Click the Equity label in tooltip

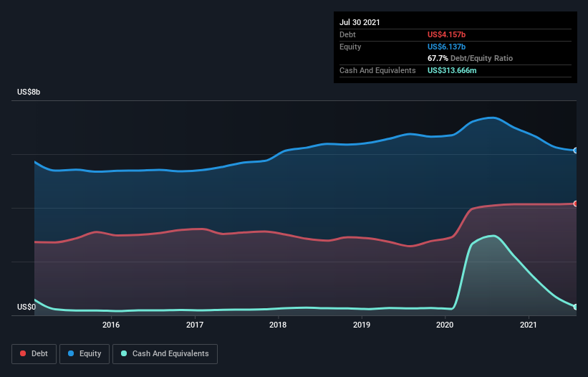coord(350,47)
